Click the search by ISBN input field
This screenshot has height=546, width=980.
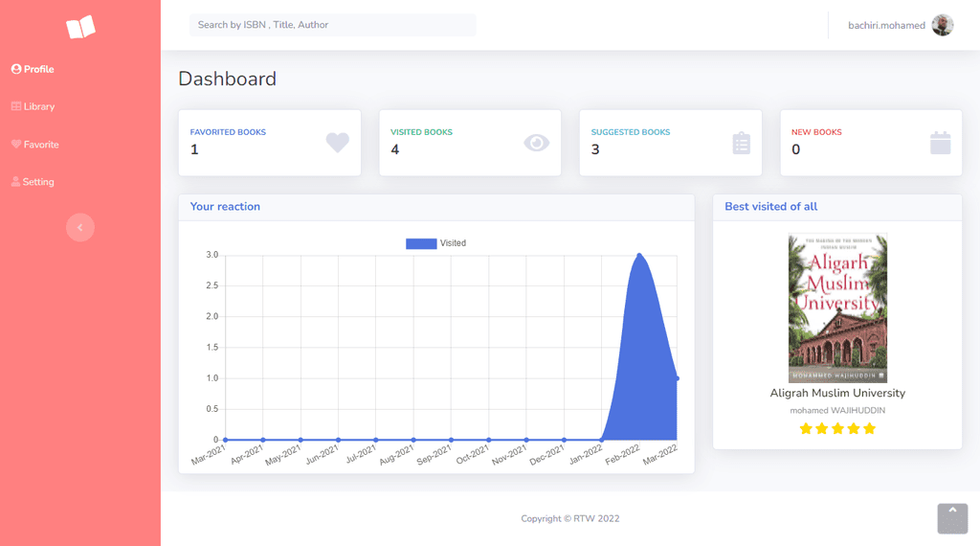click(332, 25)
